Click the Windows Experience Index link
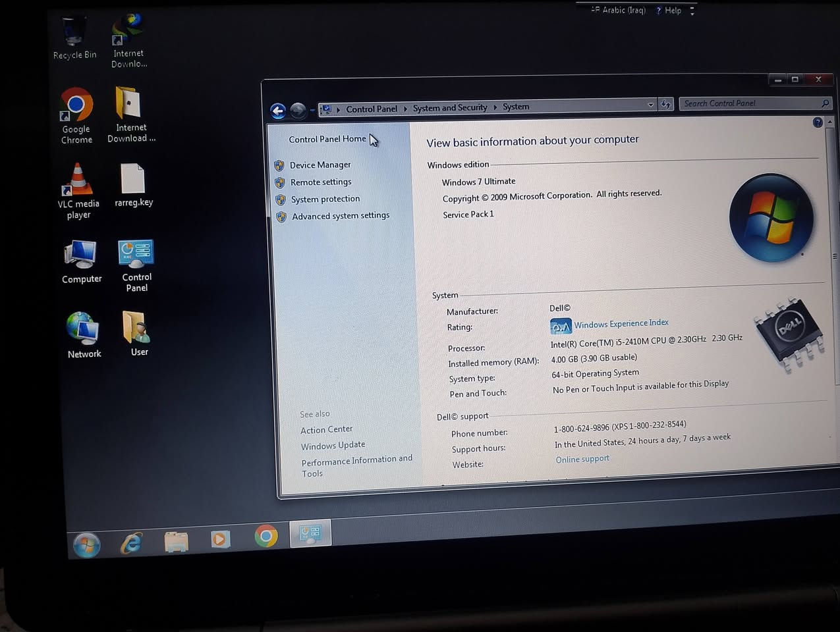Viewport: 840px width, 632px height. click(x=621, y=323)
